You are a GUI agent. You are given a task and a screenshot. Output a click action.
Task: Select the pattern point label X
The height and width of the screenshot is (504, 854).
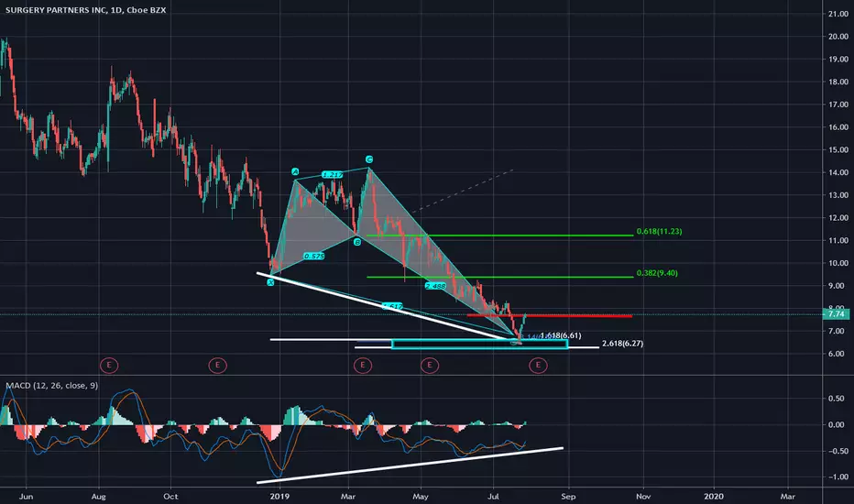[x=270, y=282]
